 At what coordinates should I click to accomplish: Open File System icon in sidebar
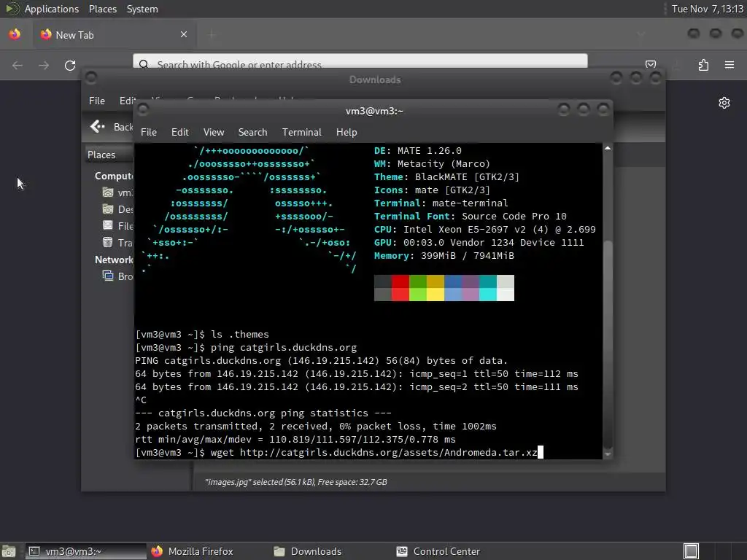(x=108, y=226)
